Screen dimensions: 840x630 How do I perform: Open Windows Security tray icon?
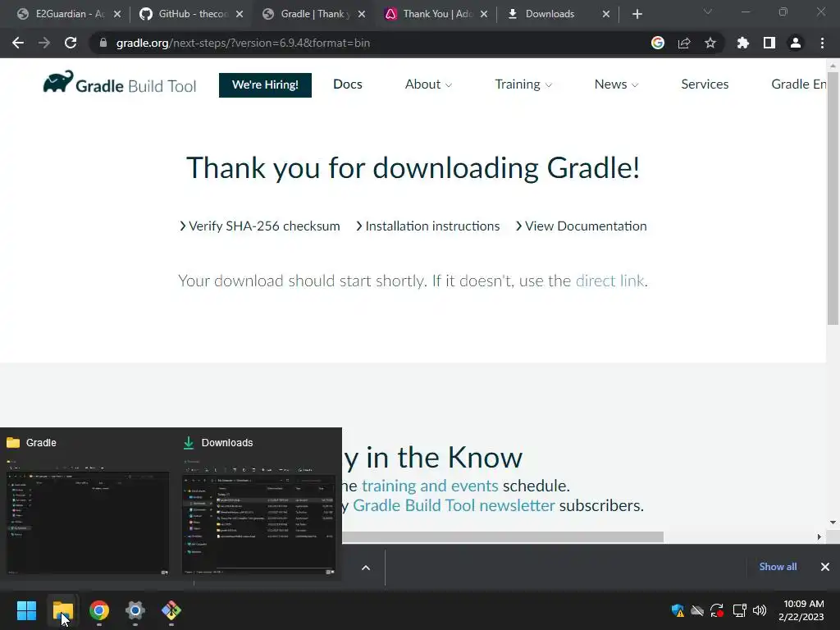tap(678, 610)
